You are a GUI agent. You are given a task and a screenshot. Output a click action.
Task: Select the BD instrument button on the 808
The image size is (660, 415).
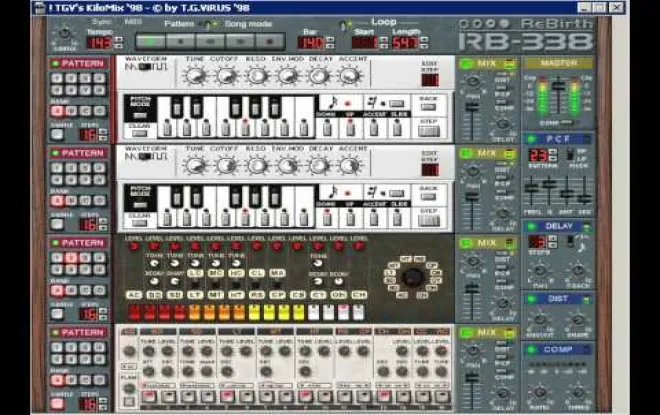[x=154, y=295]
